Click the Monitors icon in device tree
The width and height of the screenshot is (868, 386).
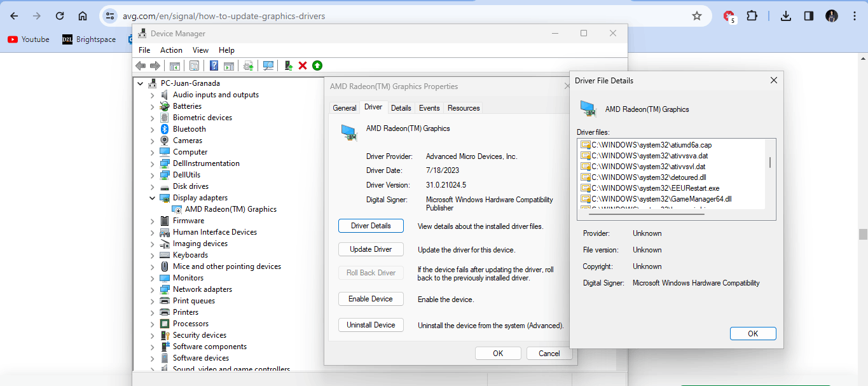click(x=165, y=278)
